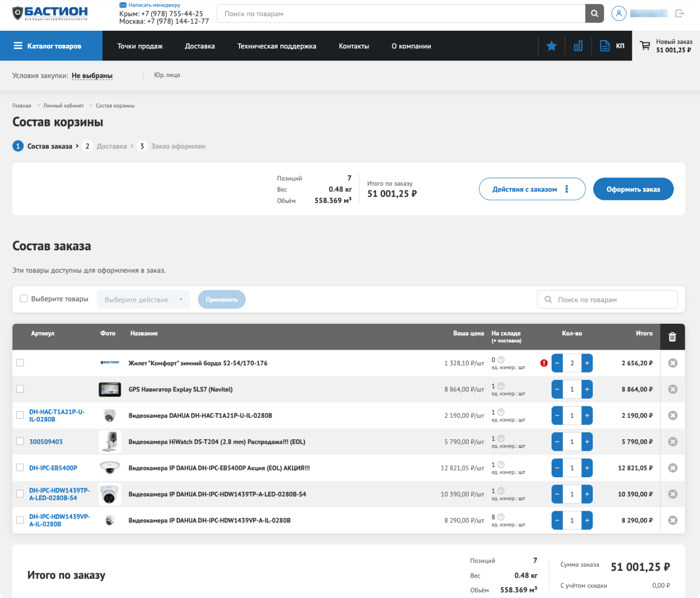Click the Оформить заказ button
This screenshot has height=598, width=700.
pos(633,189)
